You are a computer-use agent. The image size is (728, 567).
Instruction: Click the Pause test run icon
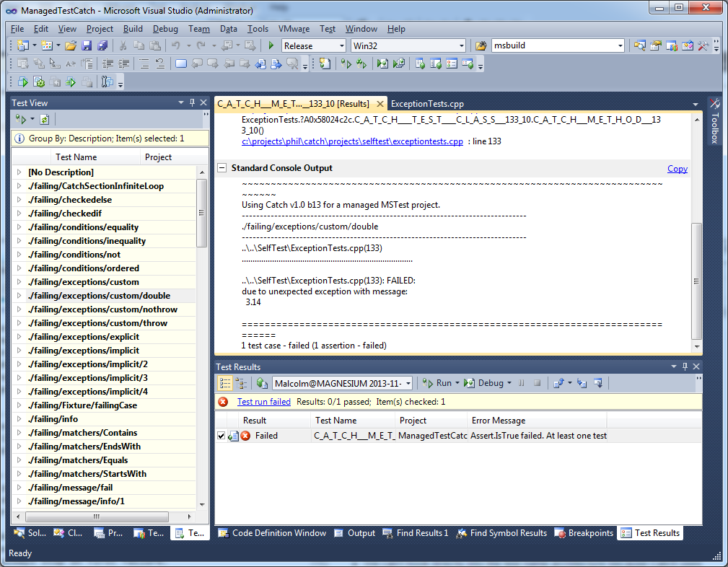pyautogui.click(x=522, y=383)
